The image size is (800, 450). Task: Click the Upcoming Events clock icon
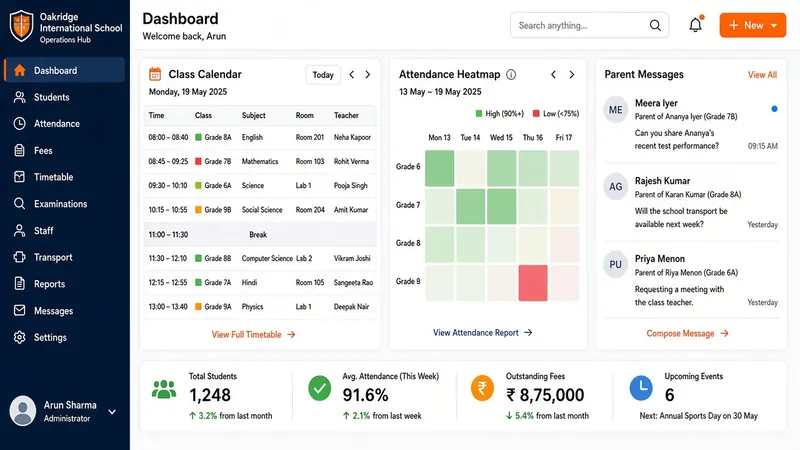641,388
